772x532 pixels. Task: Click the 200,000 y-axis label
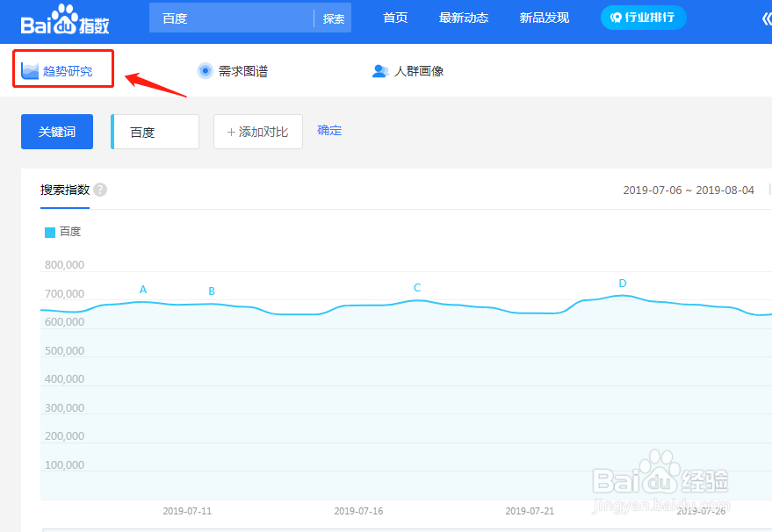(64, 436)
